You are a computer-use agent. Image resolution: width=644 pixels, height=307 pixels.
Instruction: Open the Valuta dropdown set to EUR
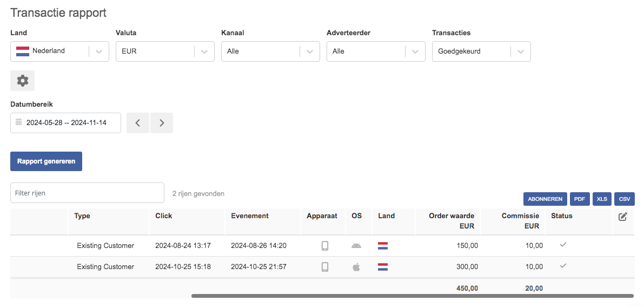[x=165, y=51]
